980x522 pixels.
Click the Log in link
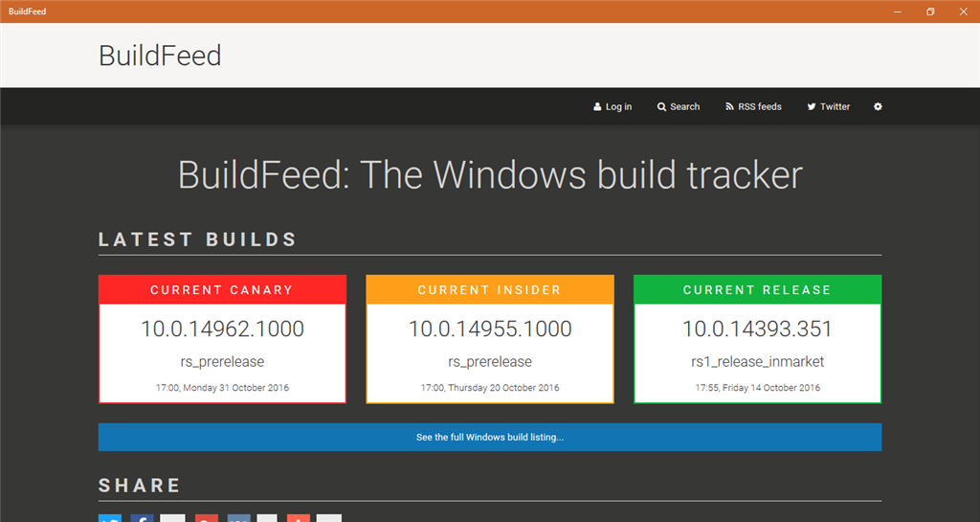[x=612, y=107]
